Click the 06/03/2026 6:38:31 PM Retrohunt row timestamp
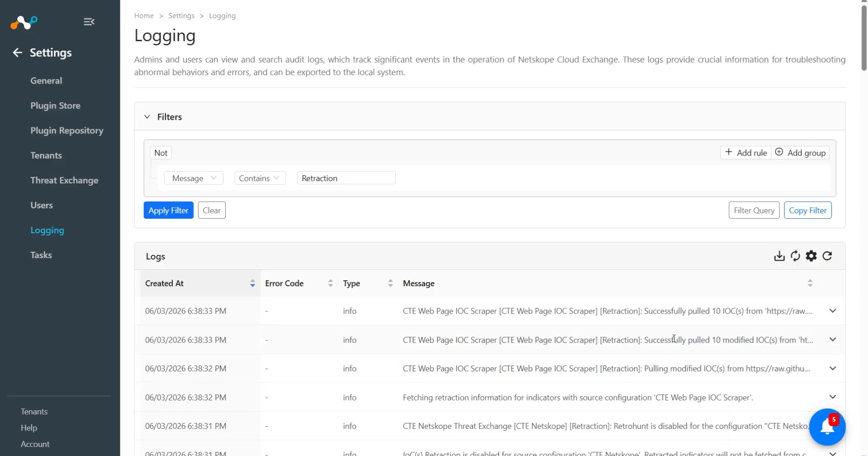 click(x=185, y=426)
